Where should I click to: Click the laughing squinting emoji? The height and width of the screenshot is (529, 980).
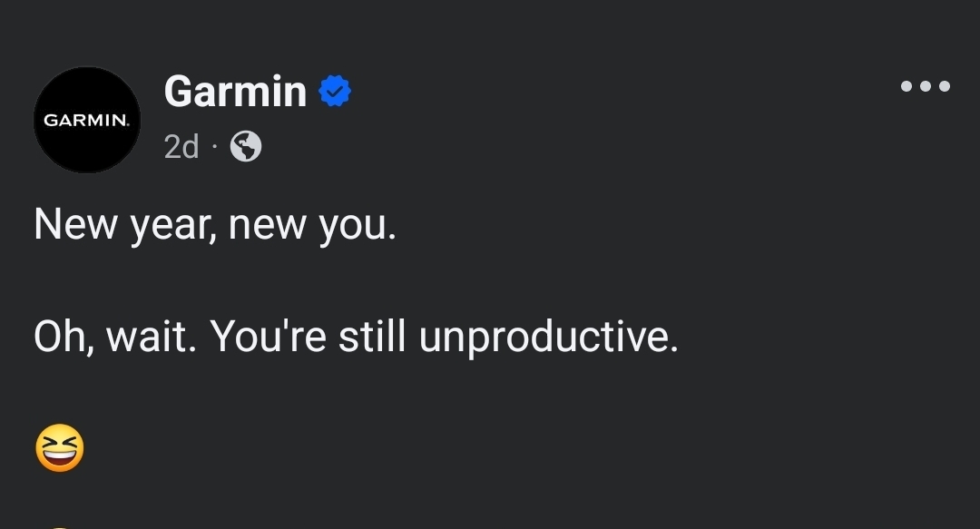60,449
